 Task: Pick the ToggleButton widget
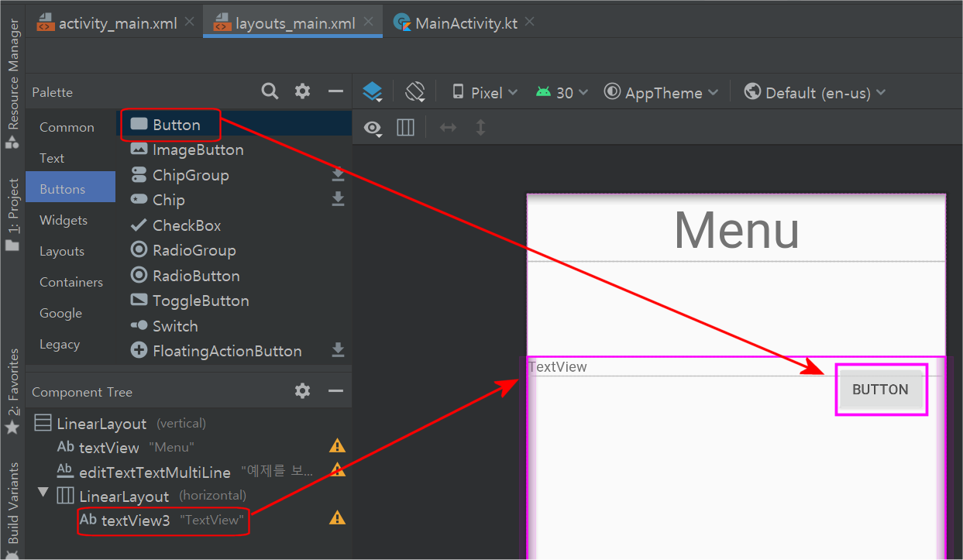(x=234, y=301)
